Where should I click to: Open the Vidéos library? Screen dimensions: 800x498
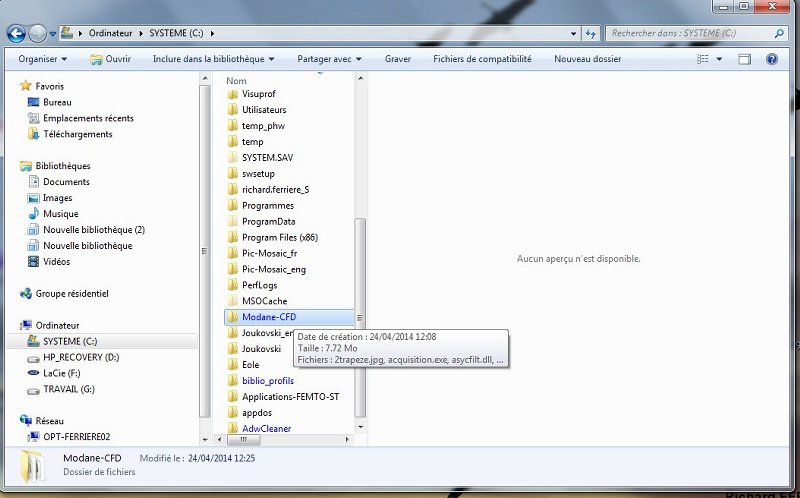pyautogui.click(x=57, y=261)
